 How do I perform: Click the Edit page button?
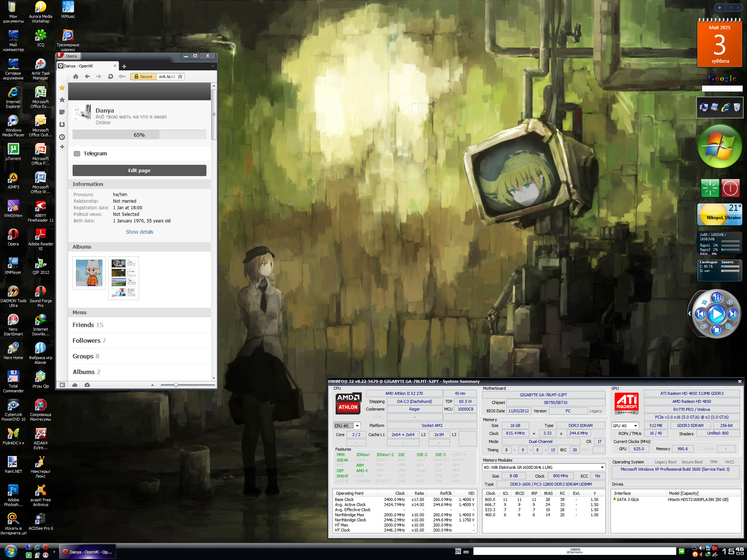(x=139, y=170)
